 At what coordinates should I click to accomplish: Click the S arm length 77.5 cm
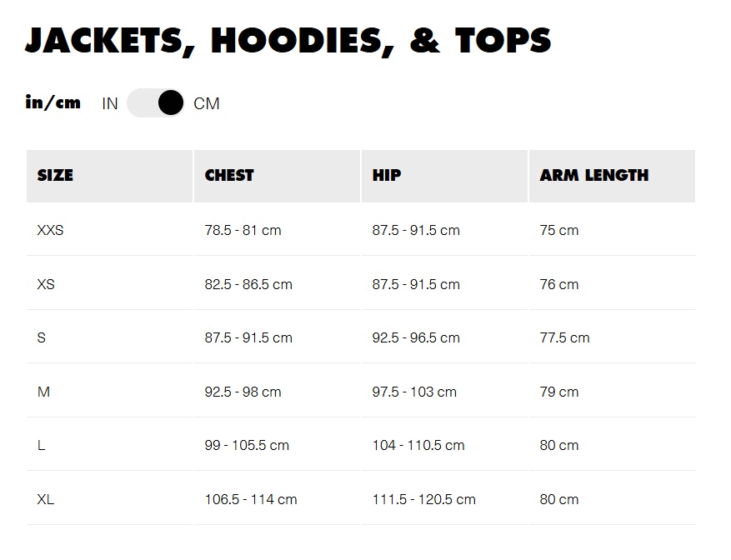564,337
